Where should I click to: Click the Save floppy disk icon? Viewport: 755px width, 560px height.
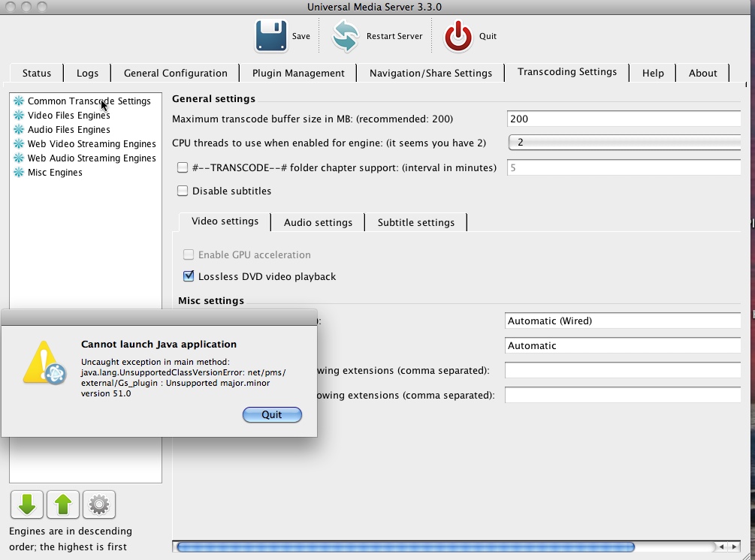tap(271, 35)
